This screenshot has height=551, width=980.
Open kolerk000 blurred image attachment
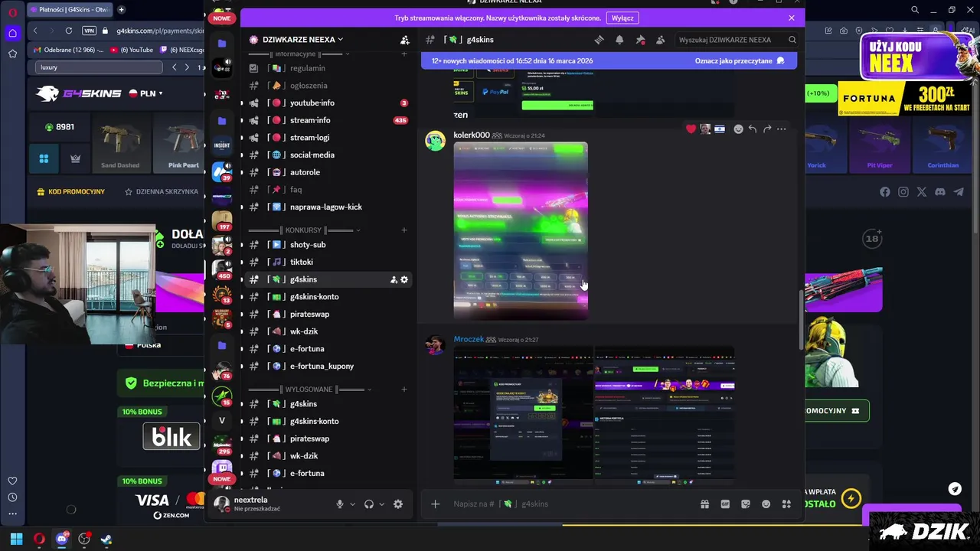click(x=521, y=230)
